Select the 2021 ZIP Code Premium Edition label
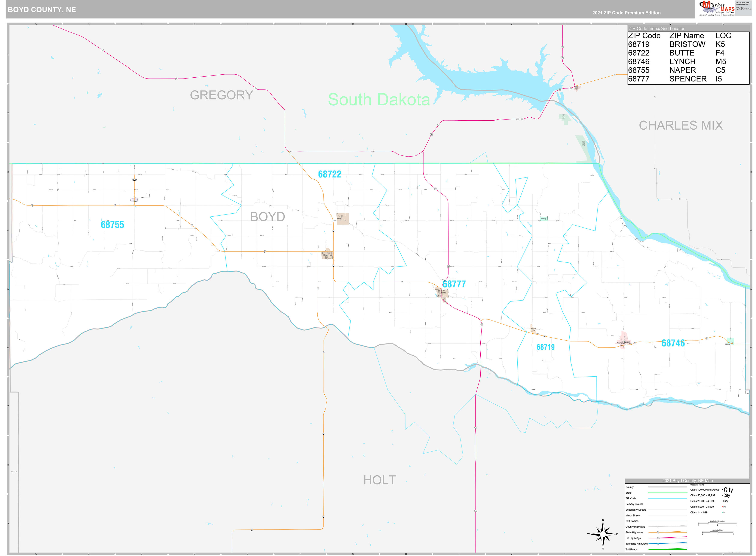Image resolution: width=756 pixels, height=556 pixels. (625, 12)
